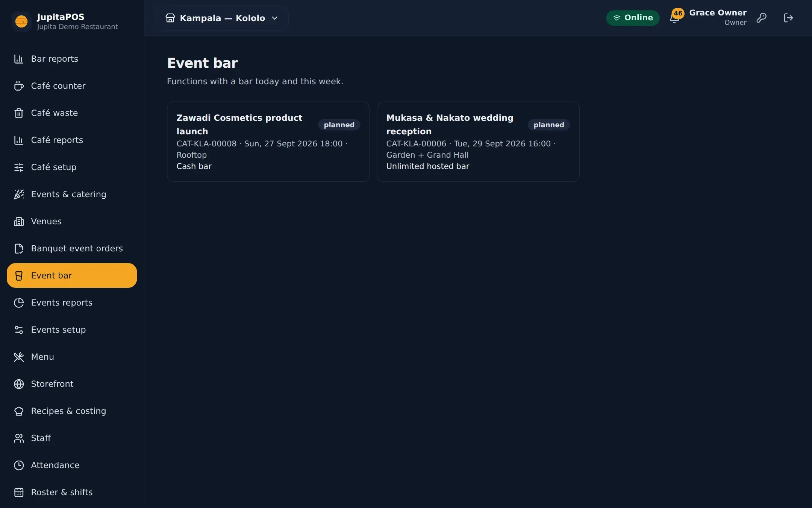Click the Banquet event orders document icon
Screen dimensions: 812x508
tap(19, 249)
